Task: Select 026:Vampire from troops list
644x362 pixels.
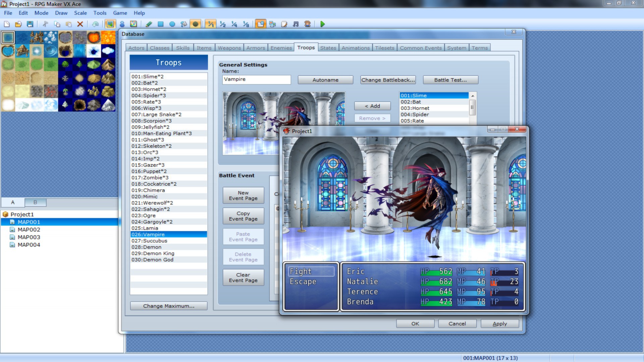Action: coord(168,234)
